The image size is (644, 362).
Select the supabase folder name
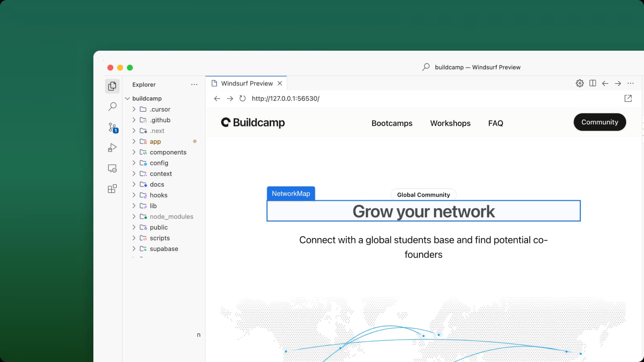click(164, 249)
